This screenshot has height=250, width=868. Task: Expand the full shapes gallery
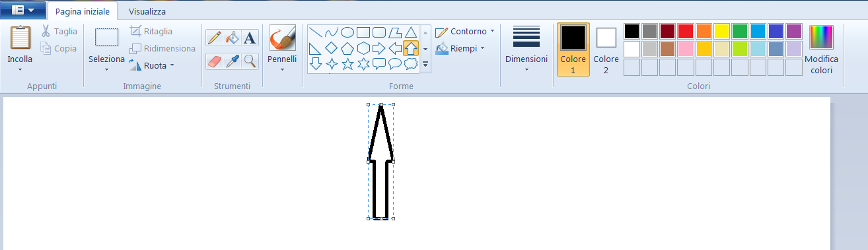[425, 65]
